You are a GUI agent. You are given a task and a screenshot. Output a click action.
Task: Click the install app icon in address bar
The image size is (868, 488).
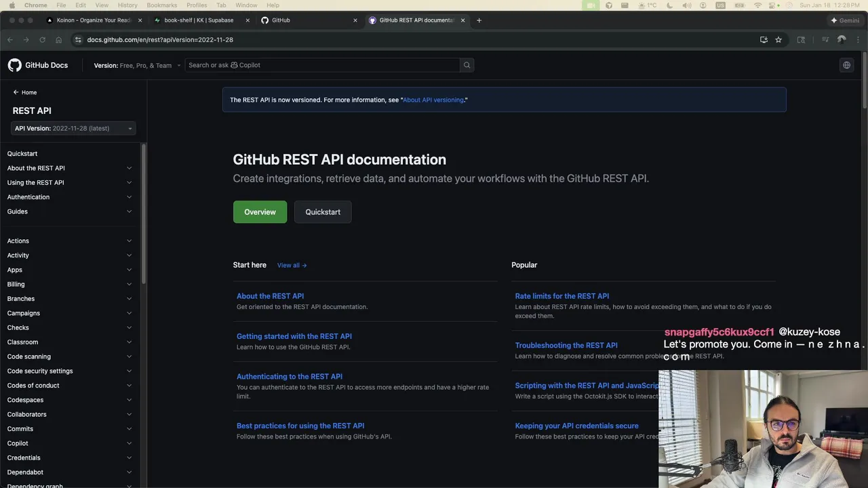tap(764, 40)
